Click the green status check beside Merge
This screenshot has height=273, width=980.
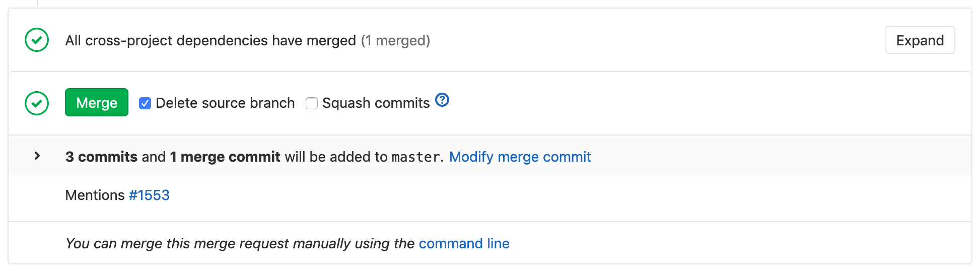click(x=37, y=103)
